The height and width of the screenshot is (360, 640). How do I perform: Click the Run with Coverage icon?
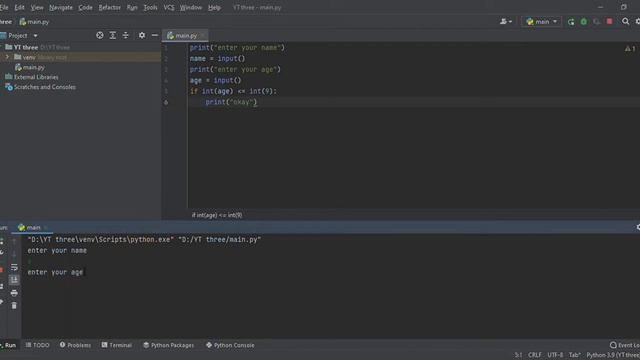point(596,22)
